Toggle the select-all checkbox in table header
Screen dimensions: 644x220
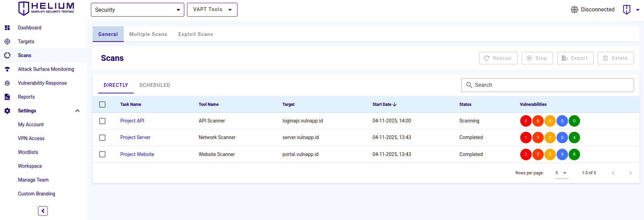tap(102, 104)
